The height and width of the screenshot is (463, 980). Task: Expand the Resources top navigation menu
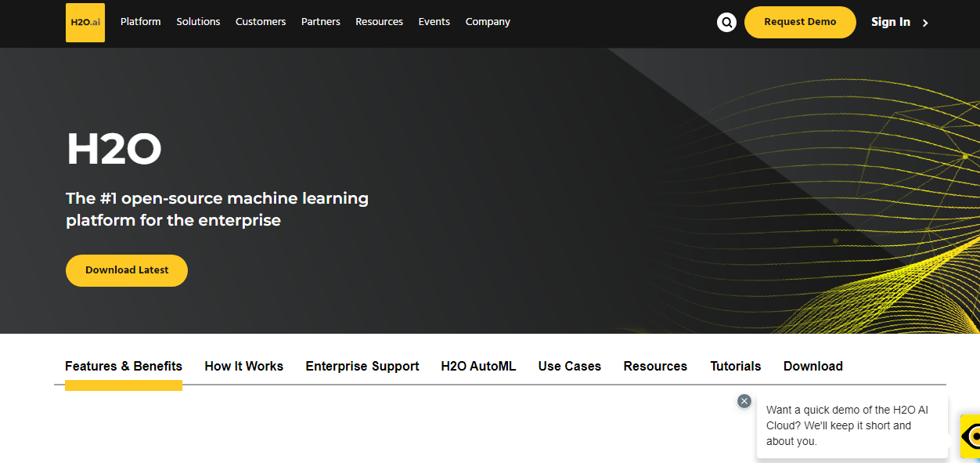(379, 22)
